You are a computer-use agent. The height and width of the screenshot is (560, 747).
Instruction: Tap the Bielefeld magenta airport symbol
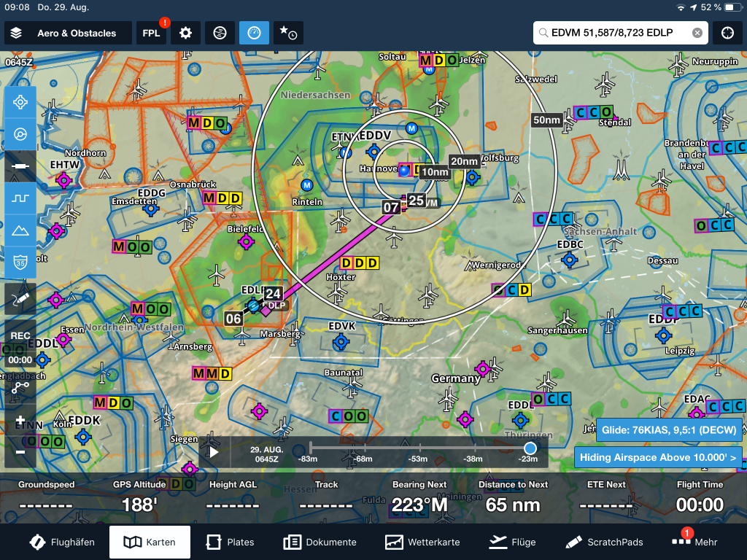247,242
